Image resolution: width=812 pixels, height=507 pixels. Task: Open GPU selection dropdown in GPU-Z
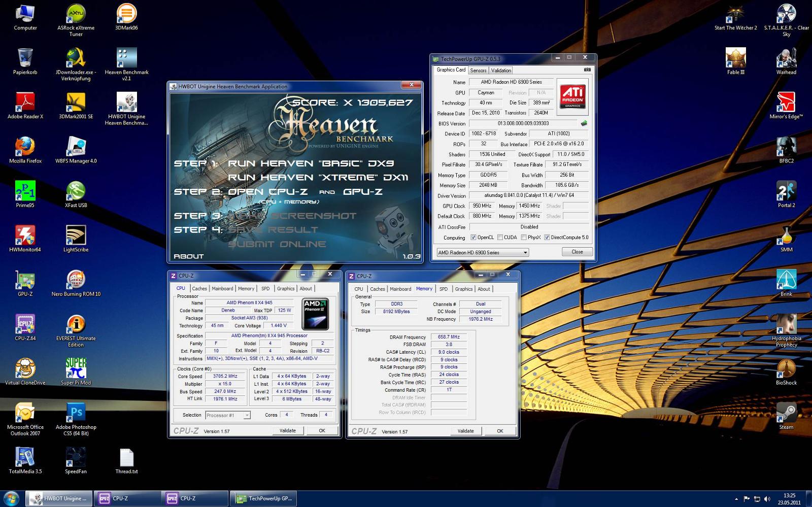pos(483,252)
